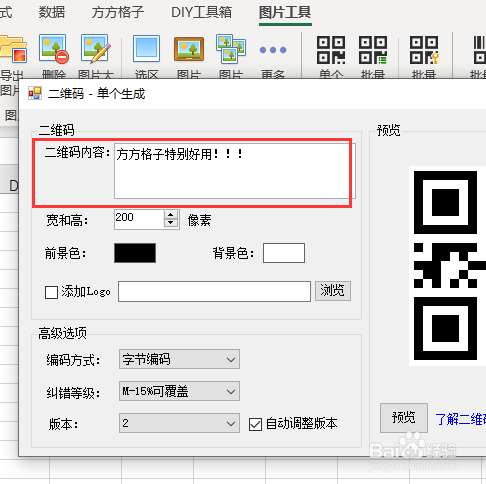Click the batch QR code key icon
Image resolution: width=486 pixels, height=484 pixels.
(x=424, y=50)
